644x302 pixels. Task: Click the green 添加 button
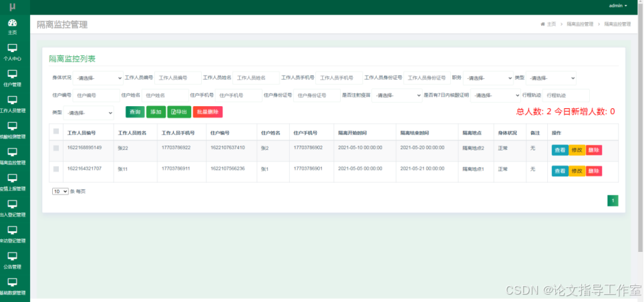tap(156, 112)
